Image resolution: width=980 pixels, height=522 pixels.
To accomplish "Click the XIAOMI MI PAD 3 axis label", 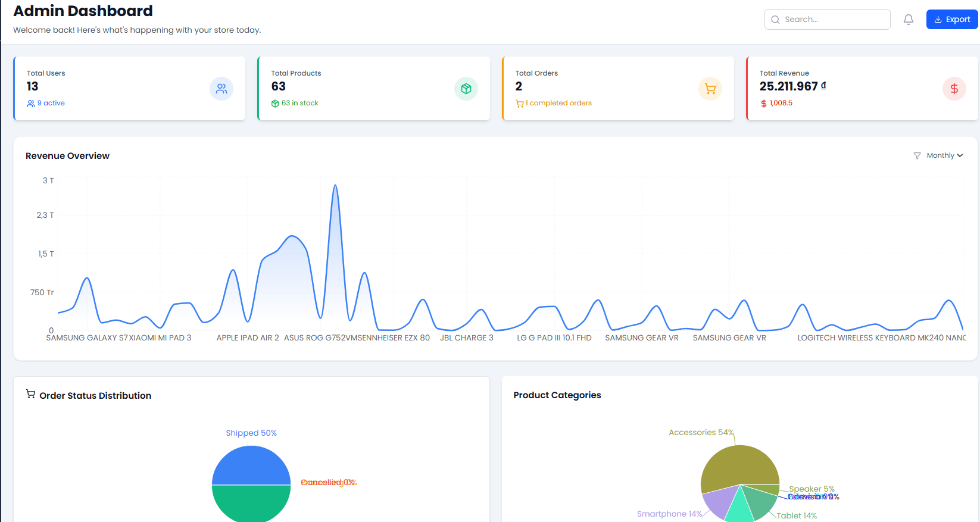I will pos(160,337).
